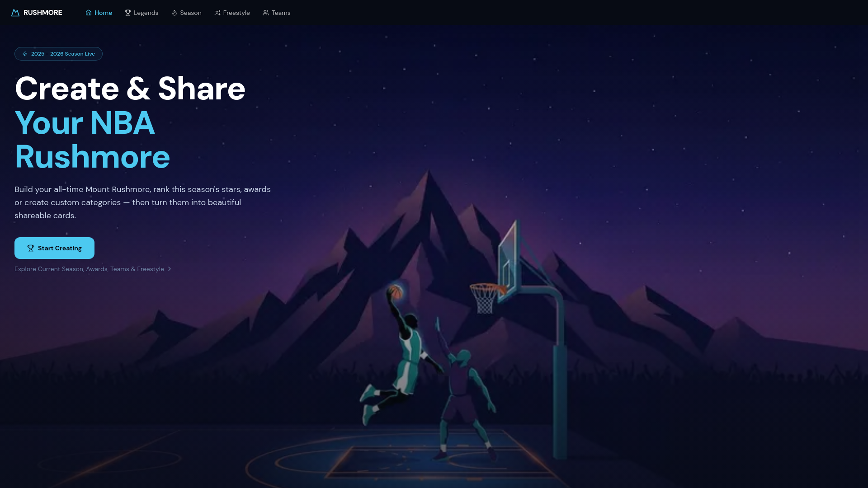Click the Your NBA Rushmore heading
The image size is (868, 488).
[x=92, y=140]
